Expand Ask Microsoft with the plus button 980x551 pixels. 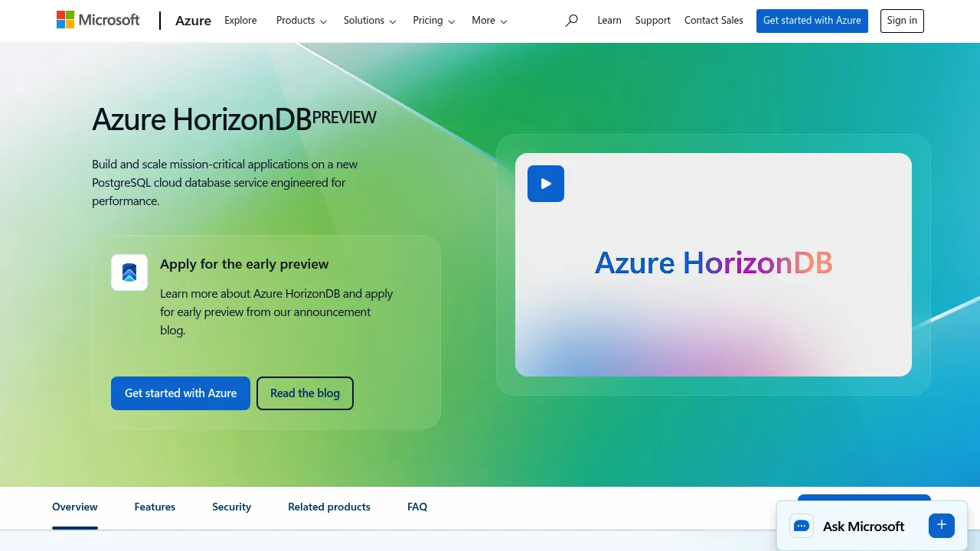[x=942, y=525]
